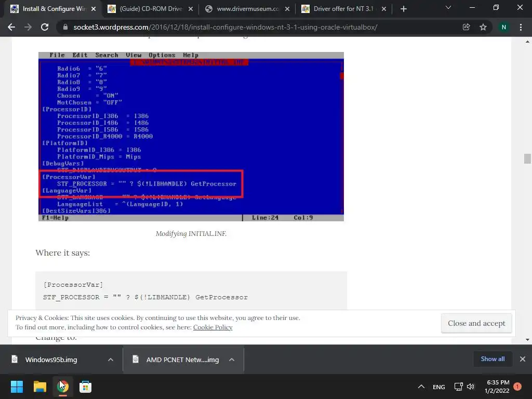Click Show all downloads
The image size is (532, 399).
[x=493, y=359]
